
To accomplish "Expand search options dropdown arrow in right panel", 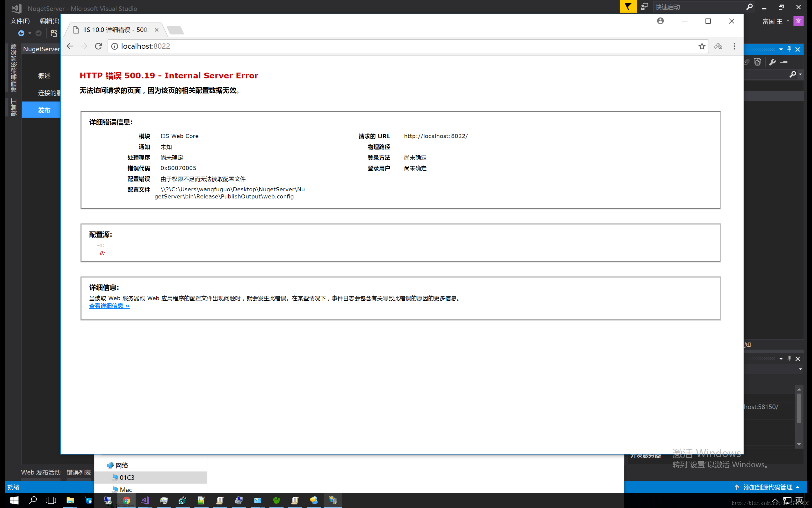I will (x=800, y=74).
